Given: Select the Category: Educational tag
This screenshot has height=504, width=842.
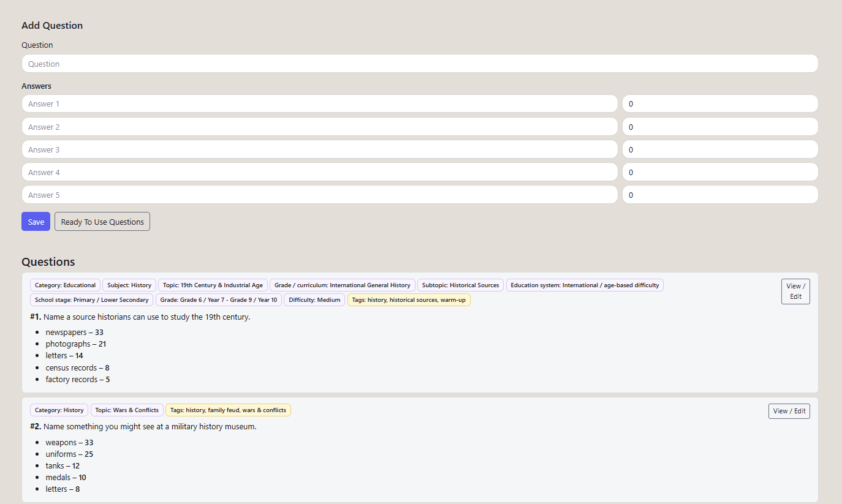Looking at the screenshot, I should pos(65,285).
